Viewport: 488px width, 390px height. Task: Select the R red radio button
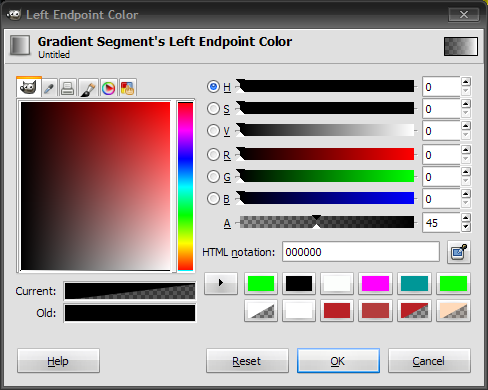pyautogui.click(x=213, y=154)
